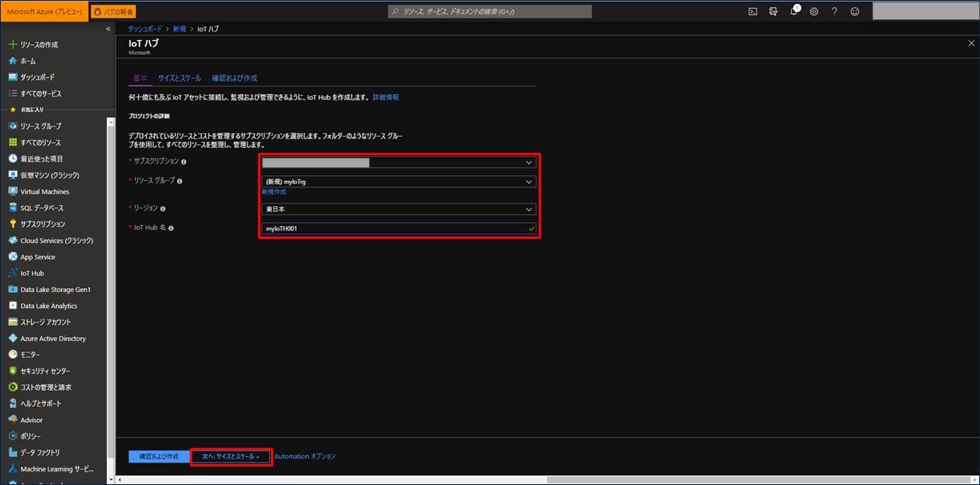Screen dimensions: 980x485
Task: Close the IoT ハブ blade with X
Action: click(x=971, y=43)
